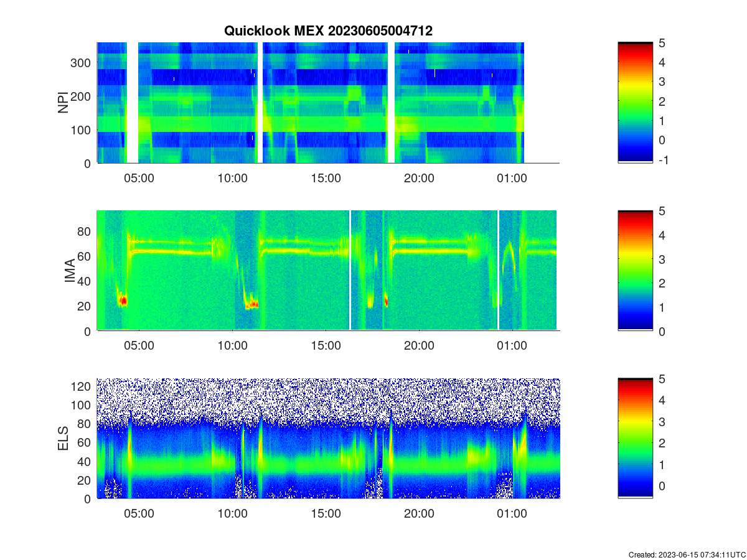The height and width of the screenshot is (560, 747).
Task: Click the "01:00" time tick under the NPI plot
Action: (512, 178)
